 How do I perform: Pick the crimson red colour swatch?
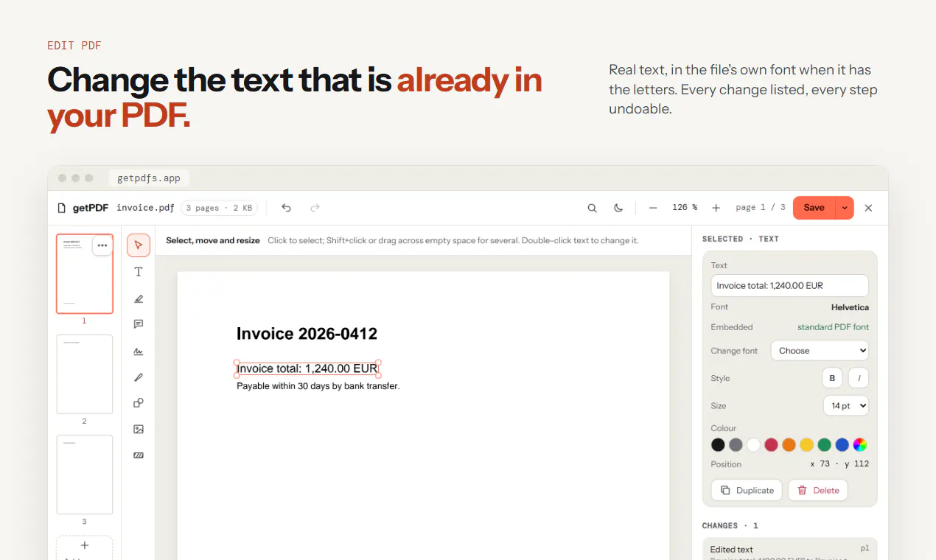coord(771,444)
